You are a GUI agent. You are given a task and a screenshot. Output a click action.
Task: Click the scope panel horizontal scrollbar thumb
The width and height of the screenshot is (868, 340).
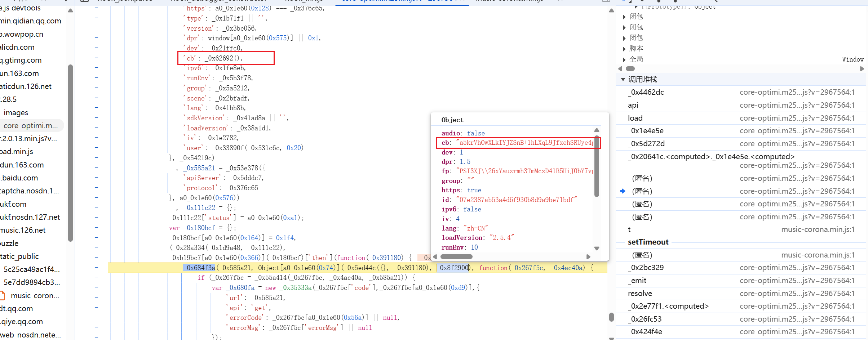coord(630,69)
